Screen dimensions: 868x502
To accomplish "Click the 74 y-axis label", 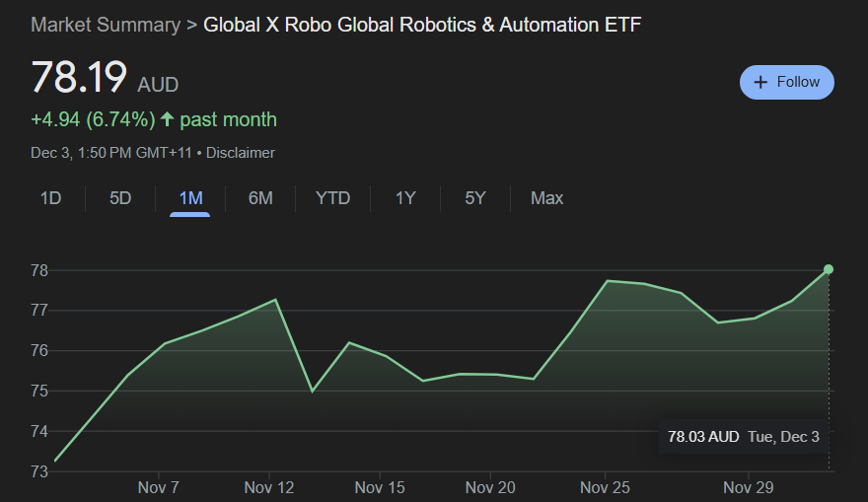I will (x=39, y=431).
